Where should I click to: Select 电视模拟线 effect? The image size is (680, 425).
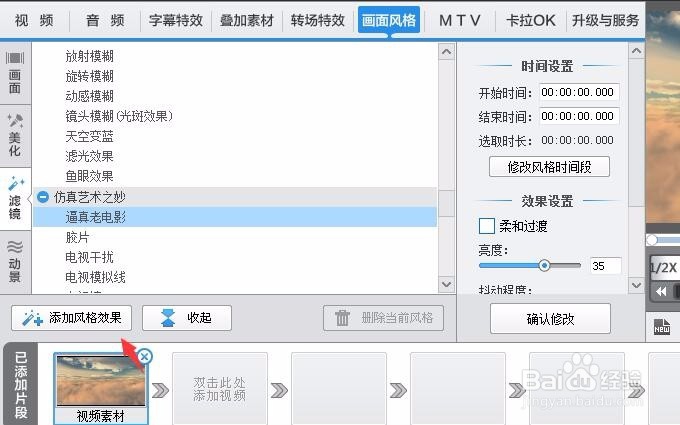click(95, 277)
